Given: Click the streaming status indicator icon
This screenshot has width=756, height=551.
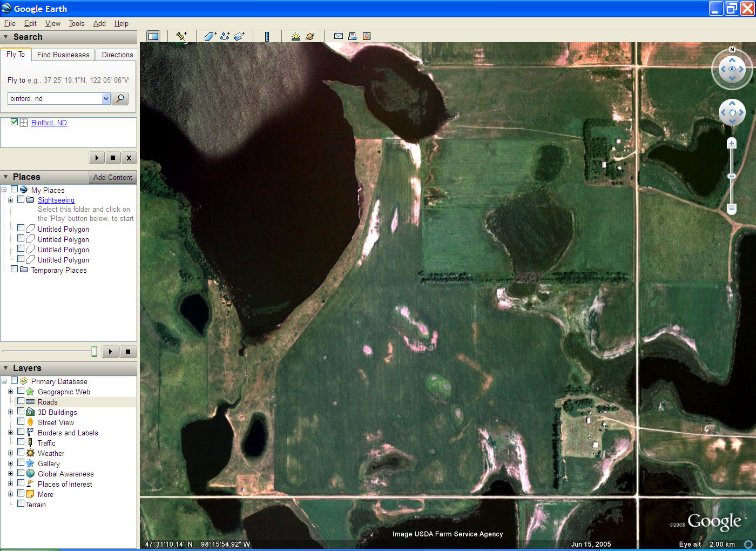Looking at the screenshot, I should pos(748,545).
